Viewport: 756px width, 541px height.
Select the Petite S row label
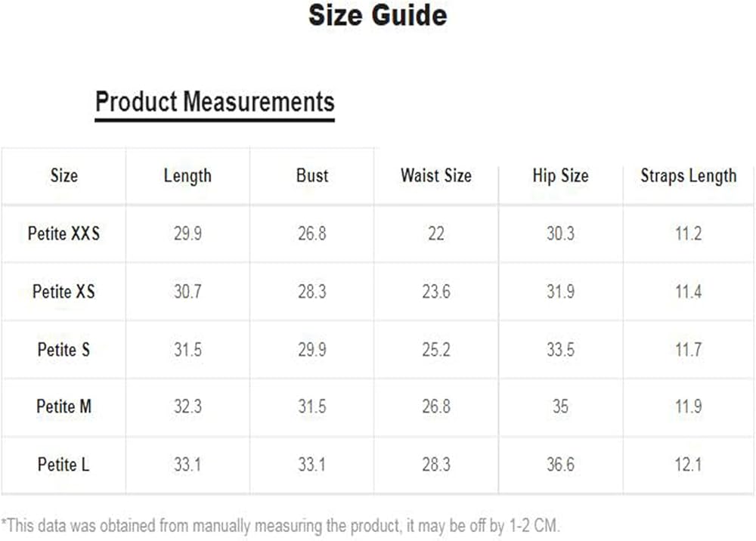64,350
